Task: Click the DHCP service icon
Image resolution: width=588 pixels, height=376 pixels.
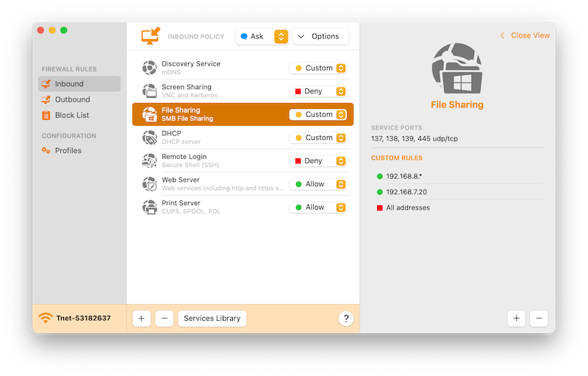Action: (x=149, y=138)
